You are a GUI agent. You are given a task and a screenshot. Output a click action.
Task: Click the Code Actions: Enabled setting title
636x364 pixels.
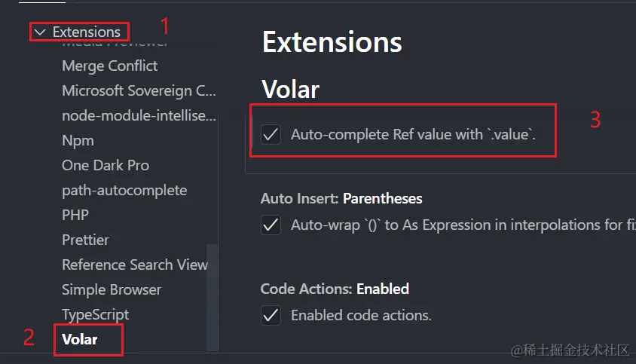tap(335, 289)
